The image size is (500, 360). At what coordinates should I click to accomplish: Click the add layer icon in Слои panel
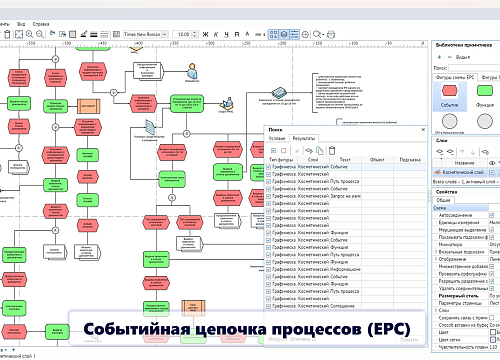[x=440, y=152]
